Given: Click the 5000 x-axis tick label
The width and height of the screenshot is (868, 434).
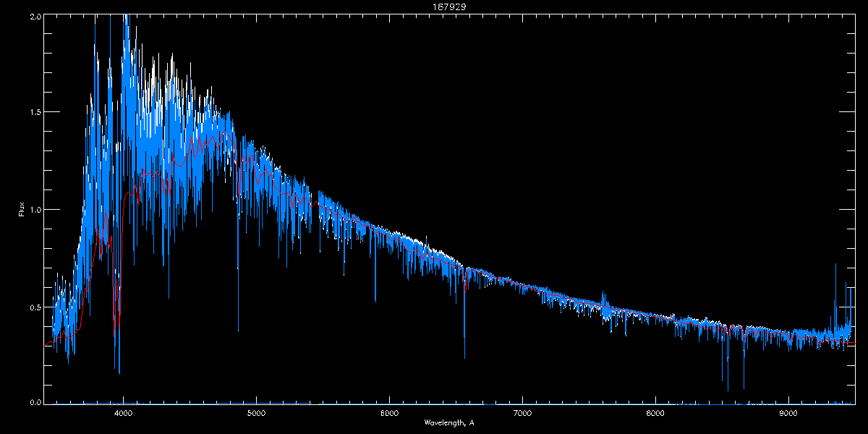Looking at the screenshot, I should click(x=256, y=413).
